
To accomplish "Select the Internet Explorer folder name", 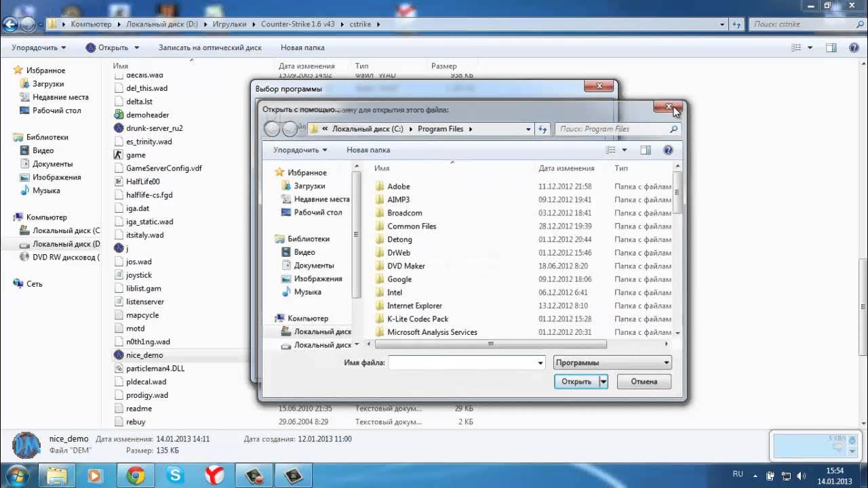I will (x=414, y=306).
